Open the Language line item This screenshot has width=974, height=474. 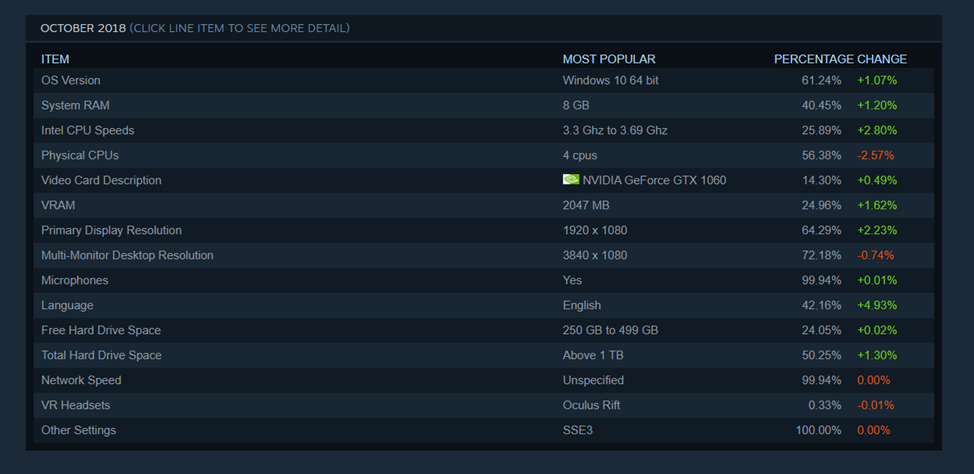(x=67, y=305)
